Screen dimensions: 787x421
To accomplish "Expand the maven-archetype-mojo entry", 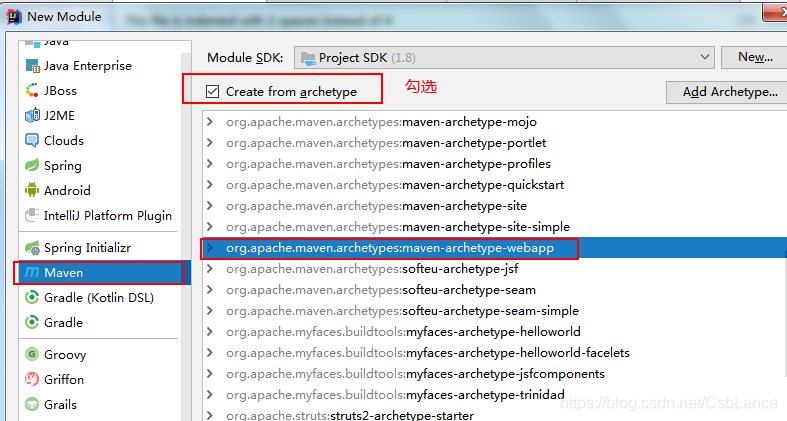I will click(210, 122).
